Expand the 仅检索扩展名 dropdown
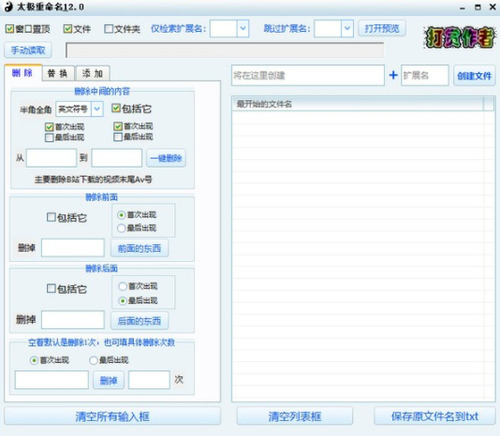500x436 pixels. tap(243, 29)
